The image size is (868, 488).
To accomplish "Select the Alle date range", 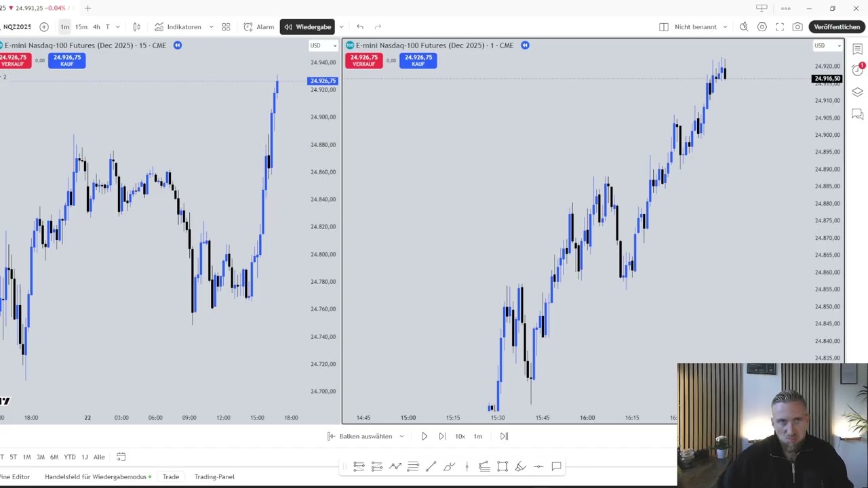I will (99, 457).
